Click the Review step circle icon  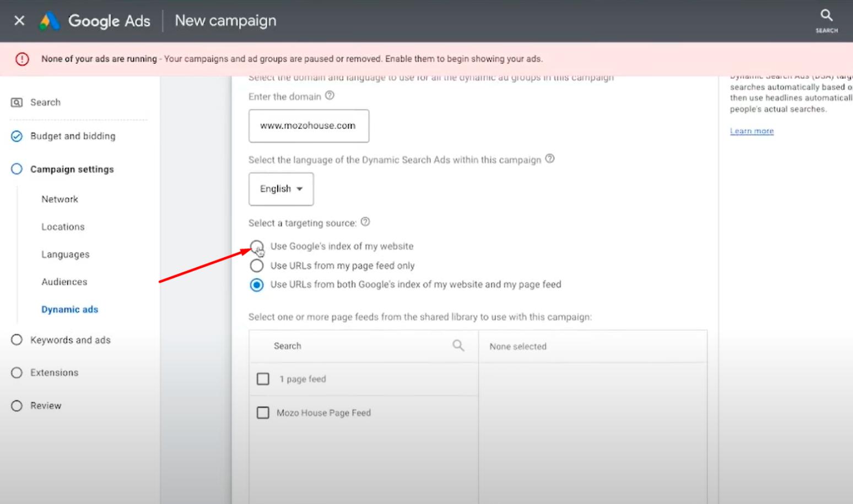tap(17, 406)
